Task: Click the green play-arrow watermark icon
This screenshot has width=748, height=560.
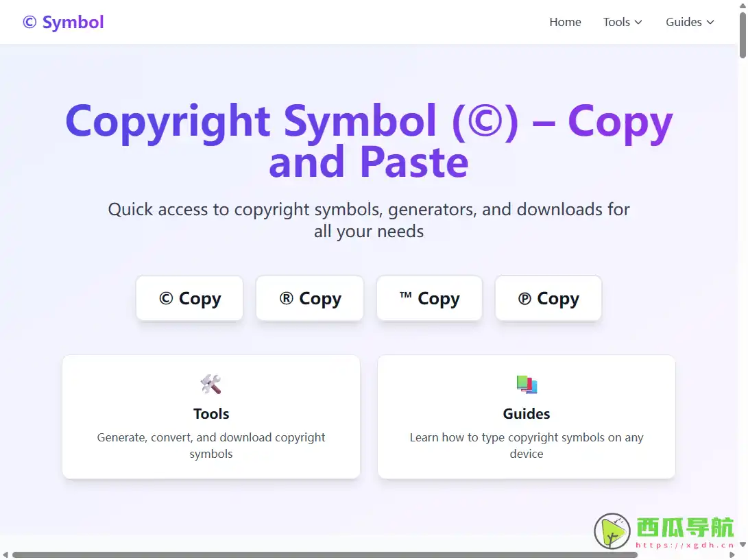Action: pos(612,531)
